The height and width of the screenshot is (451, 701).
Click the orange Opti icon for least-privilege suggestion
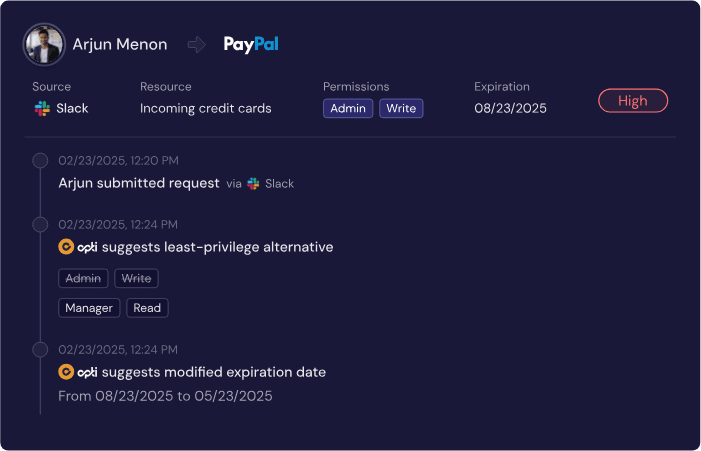66,247
